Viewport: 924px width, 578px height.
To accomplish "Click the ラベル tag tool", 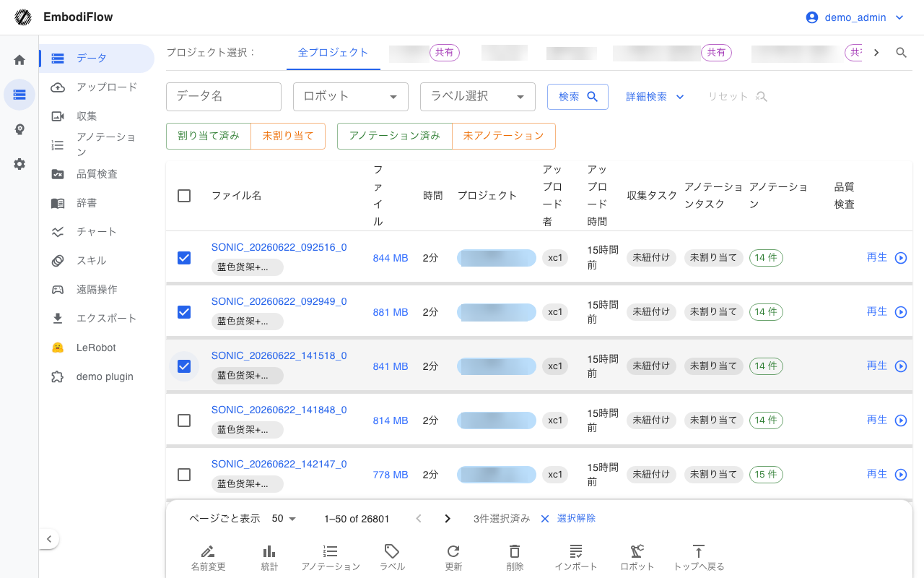I will 392,558.
